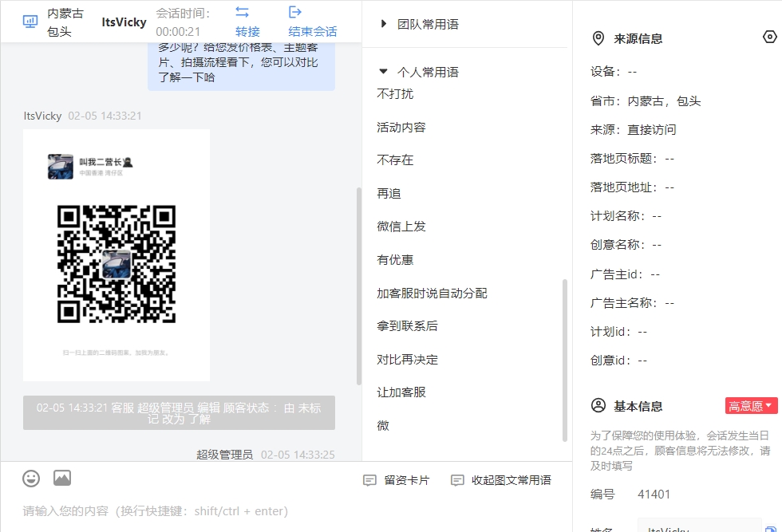Click the customer number 41401
The width and height of the screenshot is (782, 532).
click(x=654, y=494)
